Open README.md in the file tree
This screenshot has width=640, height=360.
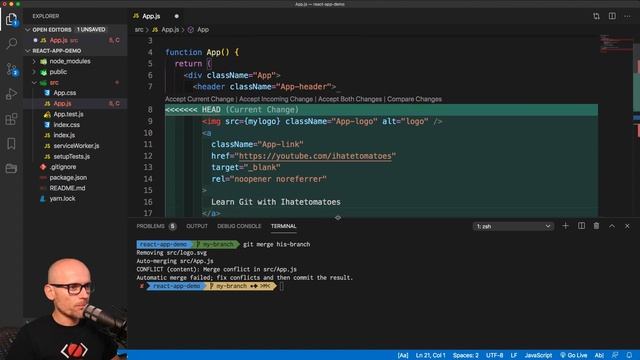click(x=67, y=188)
